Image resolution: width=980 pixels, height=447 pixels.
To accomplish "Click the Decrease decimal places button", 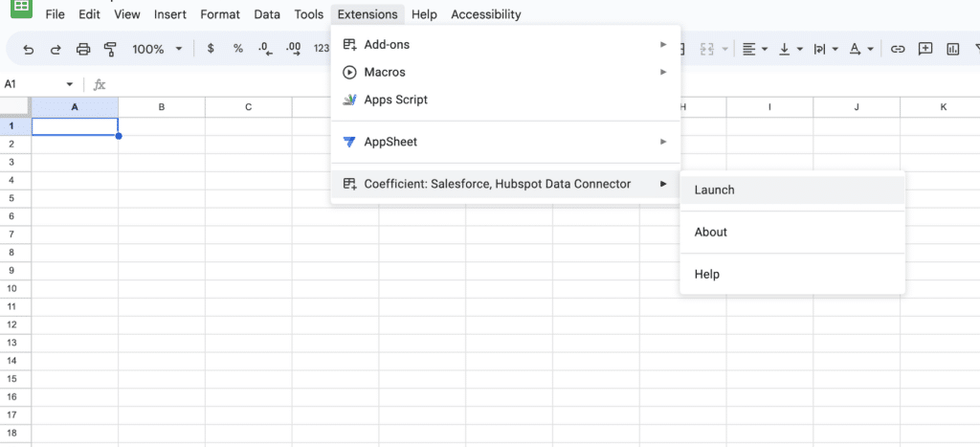I will coord(266,49).
